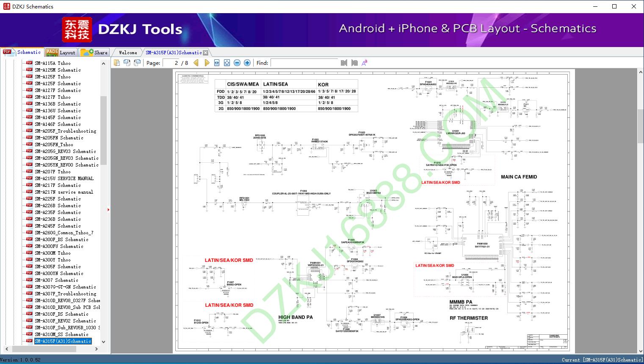
Task: Select SM-A115A Tshoo in tree
Action: coord(53,63)
